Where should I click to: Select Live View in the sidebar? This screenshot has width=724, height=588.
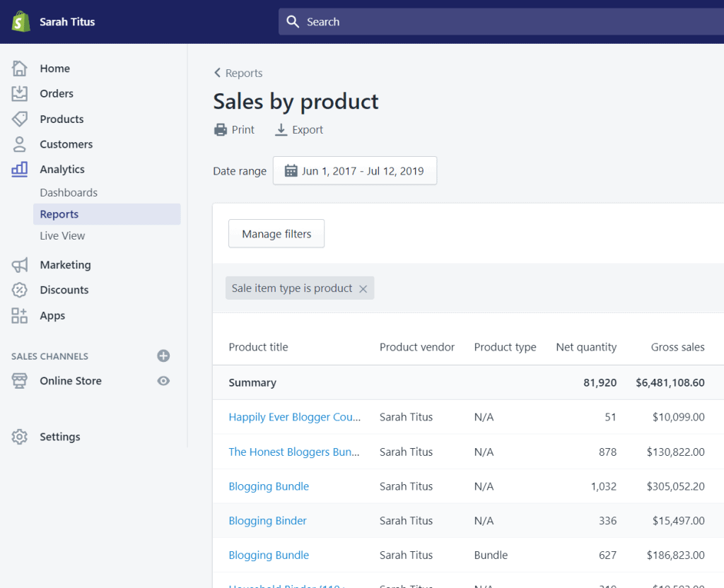tap(62, 235)
